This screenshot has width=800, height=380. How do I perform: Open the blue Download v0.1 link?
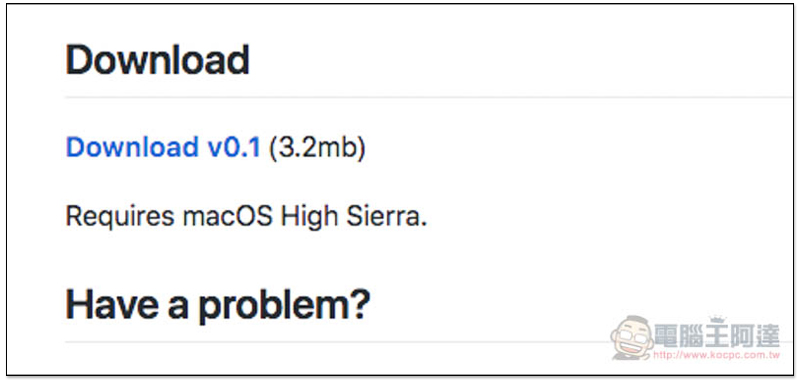[163, 147]
